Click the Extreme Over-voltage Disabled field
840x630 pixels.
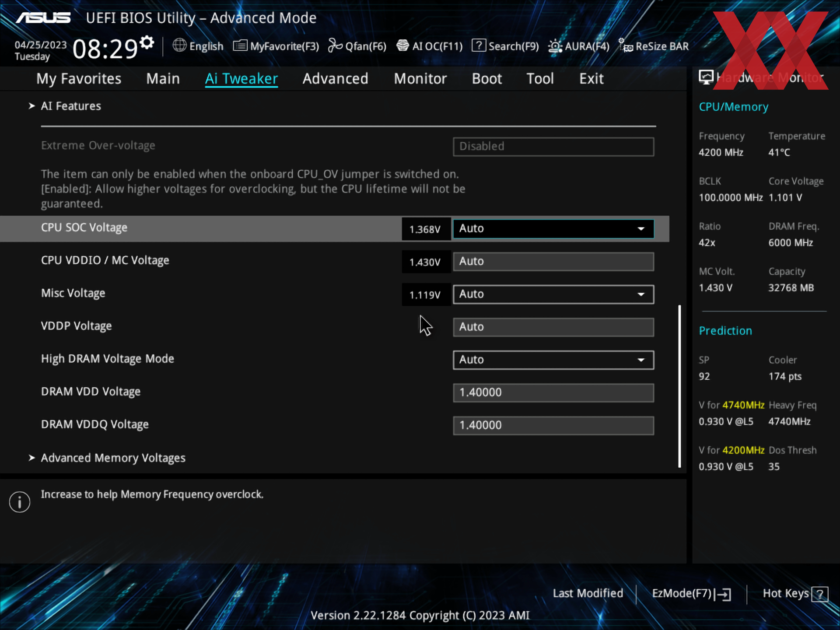(553, 147)
